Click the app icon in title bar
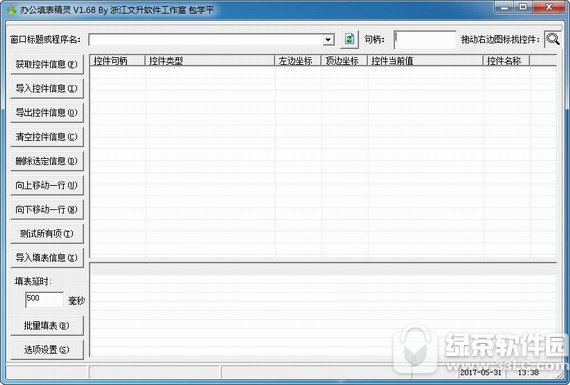This screenshot has width=570, height=385. pos(12,10)
